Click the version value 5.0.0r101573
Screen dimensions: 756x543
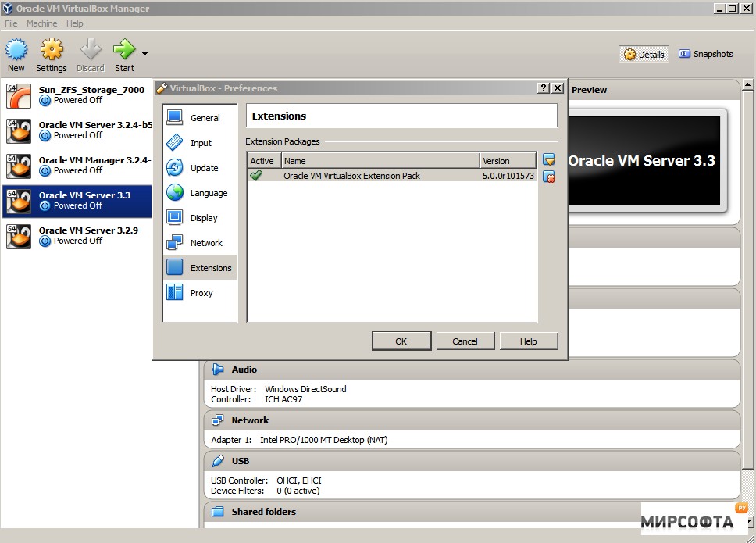[x=508, y=176]
